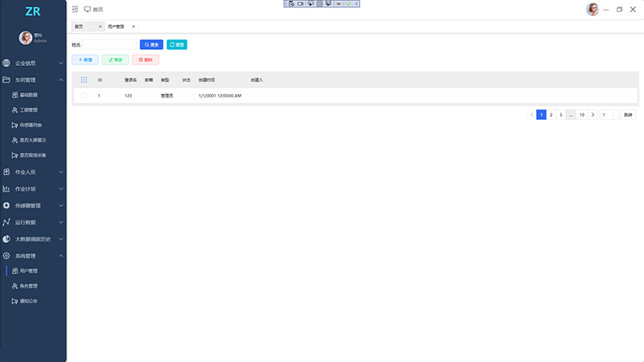644x362 pixels.
Task: Collapse the 系统管理 menu chevron
Action: (x=61, y=256)
